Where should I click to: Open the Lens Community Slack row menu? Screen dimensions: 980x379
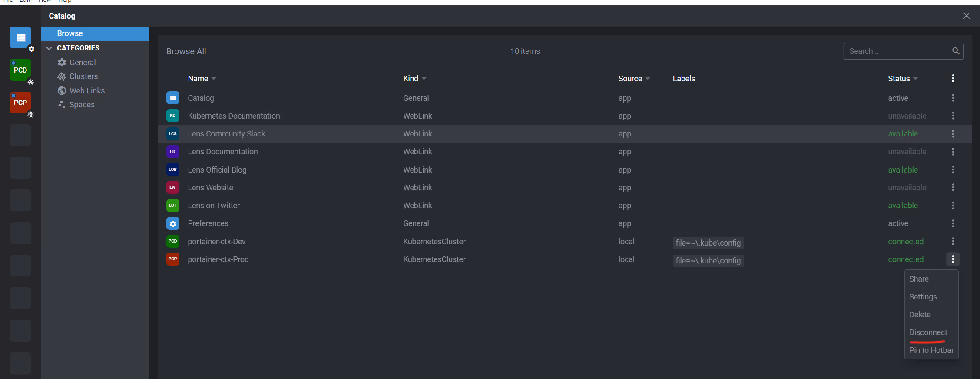point(953,134)
